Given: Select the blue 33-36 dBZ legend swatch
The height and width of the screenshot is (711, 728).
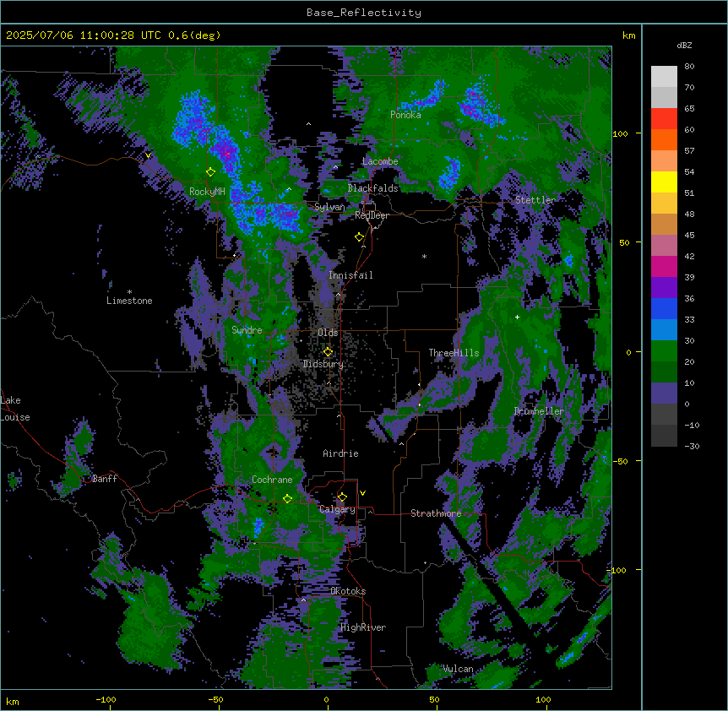Looking at the screenshot, I should [x=664, y=309].
